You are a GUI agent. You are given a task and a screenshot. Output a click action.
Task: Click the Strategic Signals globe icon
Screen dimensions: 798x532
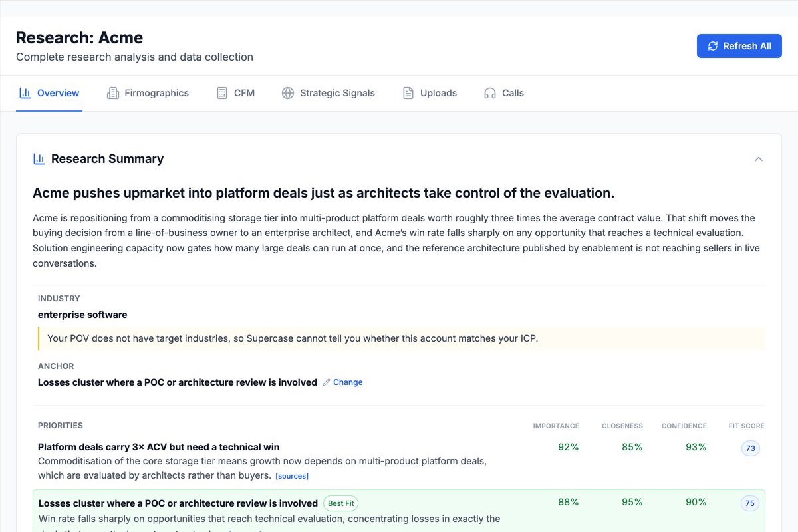pyautogui.click(x=288, y=93)
